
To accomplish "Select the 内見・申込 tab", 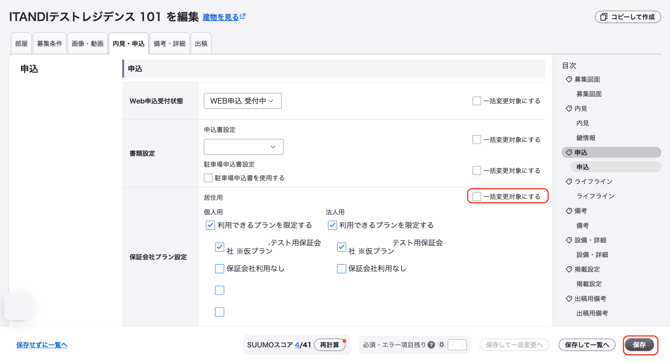I will point(129,44).
